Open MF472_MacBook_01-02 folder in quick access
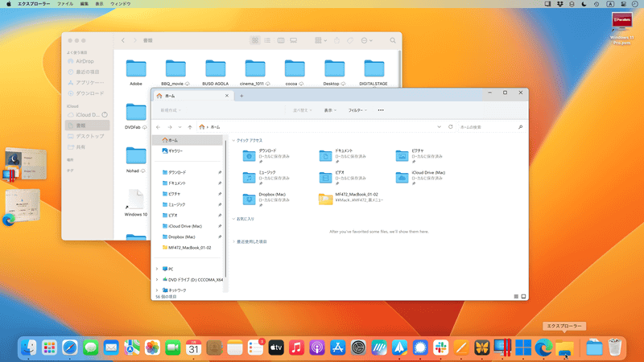 351,199
